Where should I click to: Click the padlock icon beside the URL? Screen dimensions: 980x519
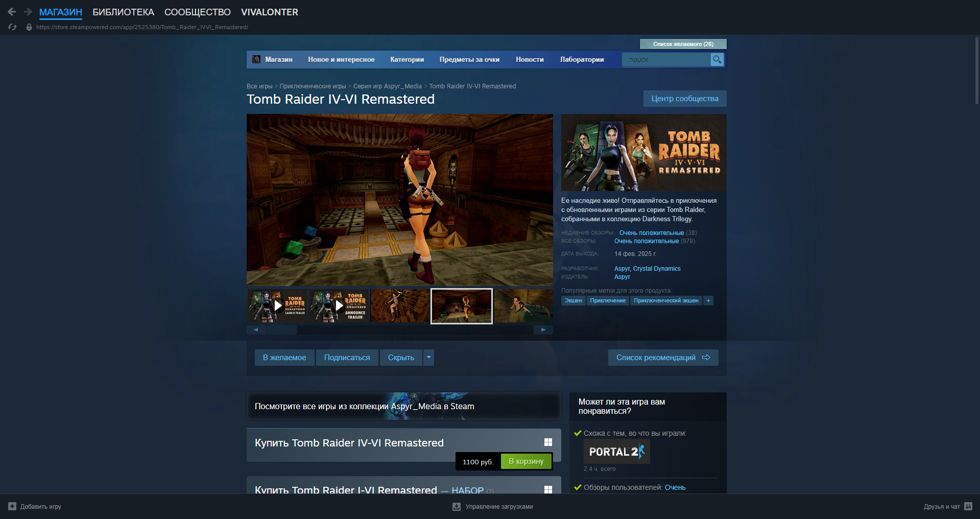[29, 27]
